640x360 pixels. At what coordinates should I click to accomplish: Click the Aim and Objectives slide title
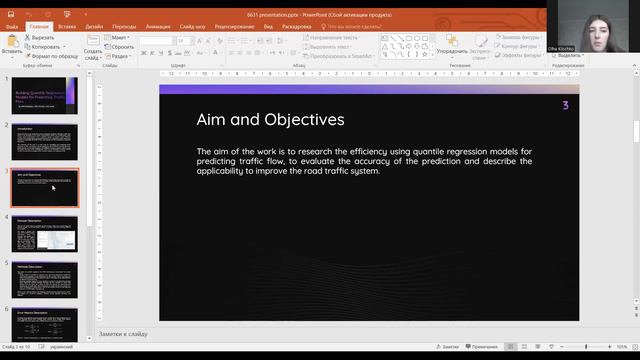[x=270, y=120]
